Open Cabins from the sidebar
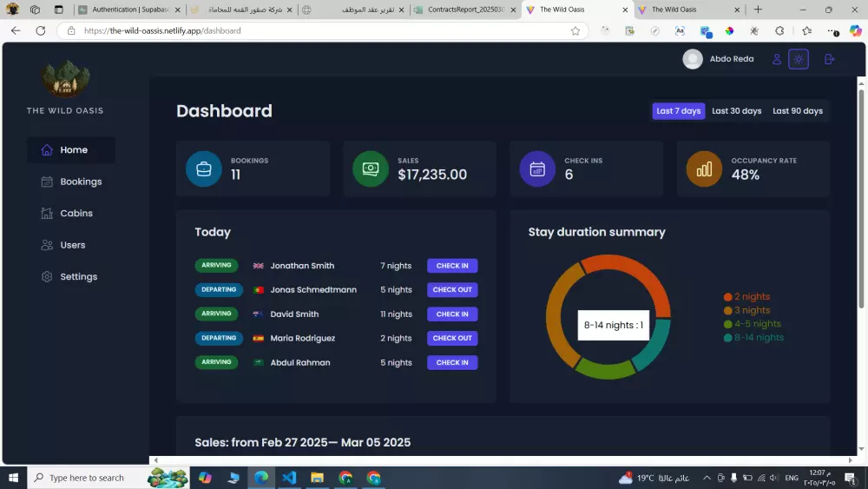This screenshot has height=489, width=868. tap(71, 213)
